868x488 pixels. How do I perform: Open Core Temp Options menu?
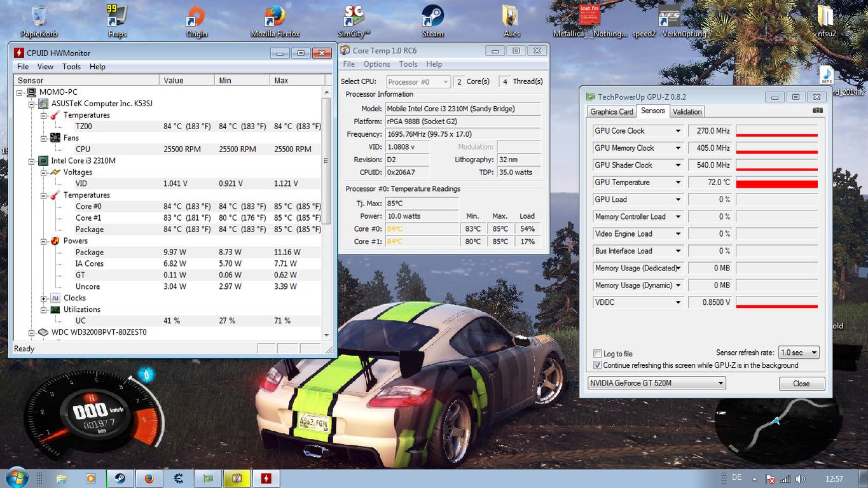pyautogui.click(x=376, y=64)
